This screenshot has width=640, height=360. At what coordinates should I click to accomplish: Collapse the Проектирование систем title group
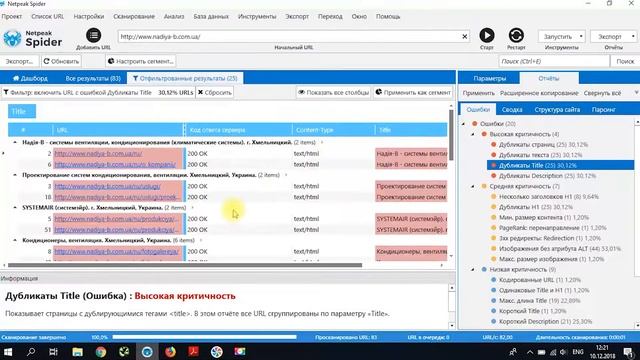tap(15, 175)
